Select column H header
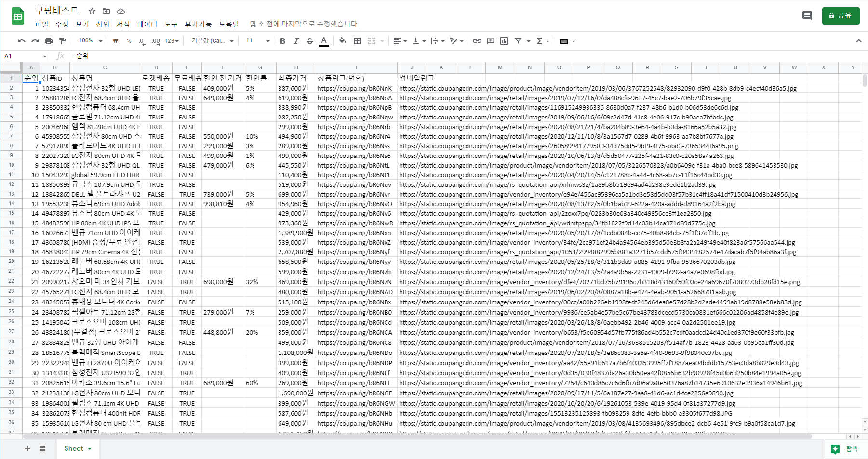The image size is (868, 459). point(296,67)
